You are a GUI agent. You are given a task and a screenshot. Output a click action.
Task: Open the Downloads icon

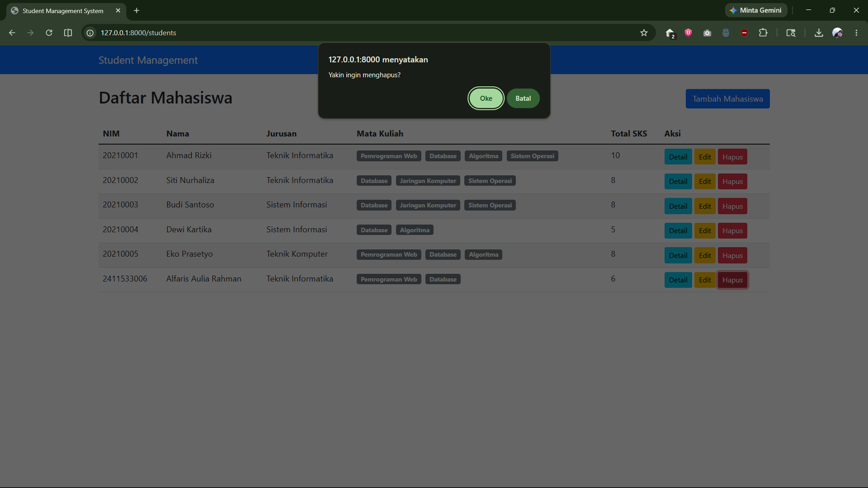tap(819, 33)
